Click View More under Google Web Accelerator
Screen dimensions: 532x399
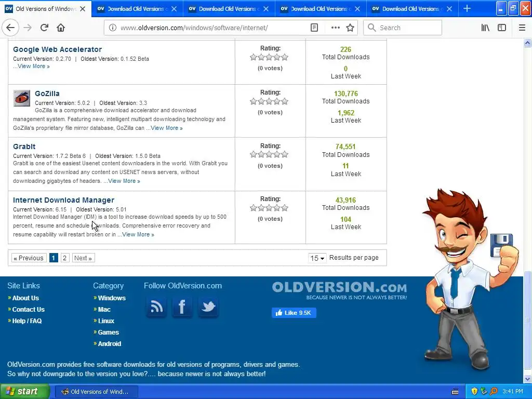click(x=34, y=66)
